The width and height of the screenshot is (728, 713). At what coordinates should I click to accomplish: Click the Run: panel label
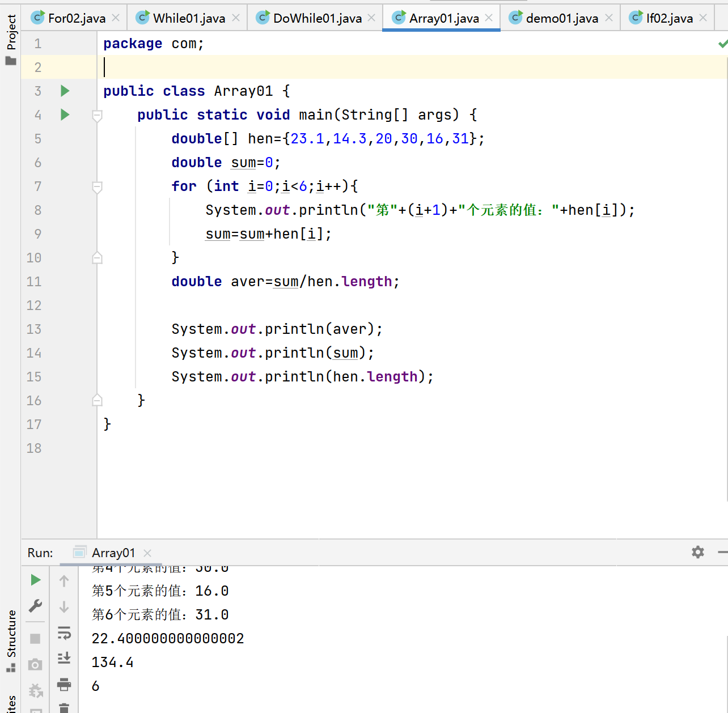click(40, 553)
